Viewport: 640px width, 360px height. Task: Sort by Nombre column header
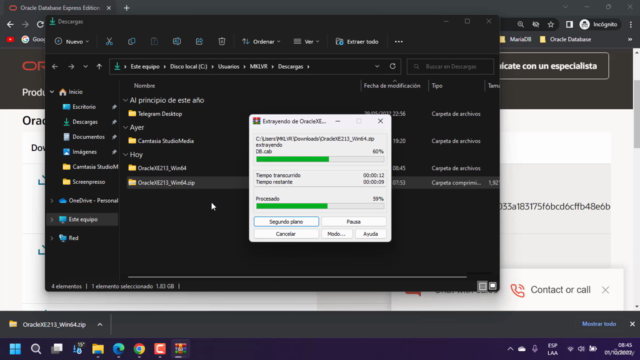[144, 86]
